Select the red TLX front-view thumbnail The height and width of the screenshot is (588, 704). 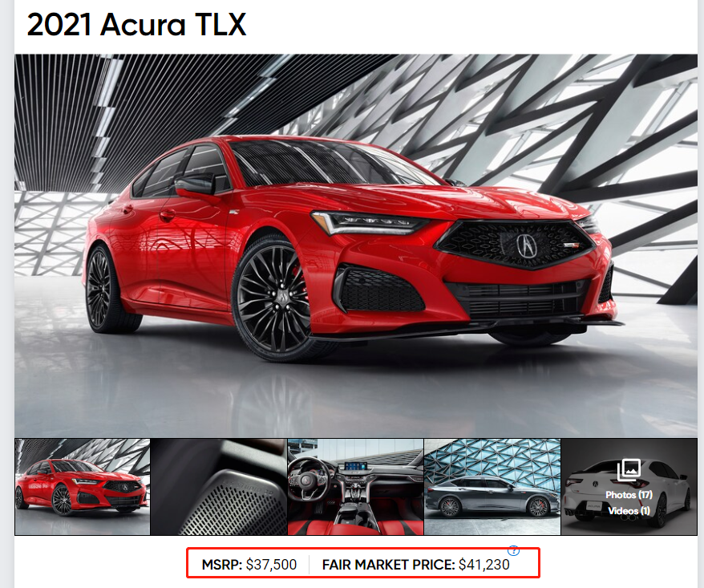82,486
